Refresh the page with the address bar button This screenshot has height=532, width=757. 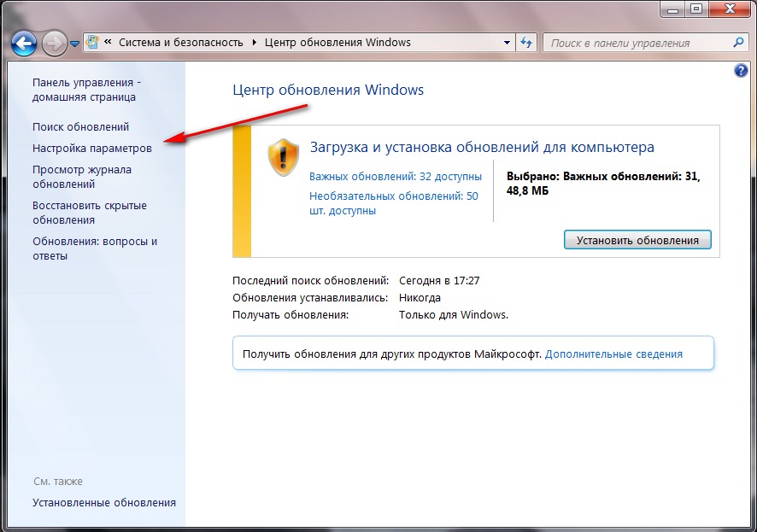(x=526, y=43)
